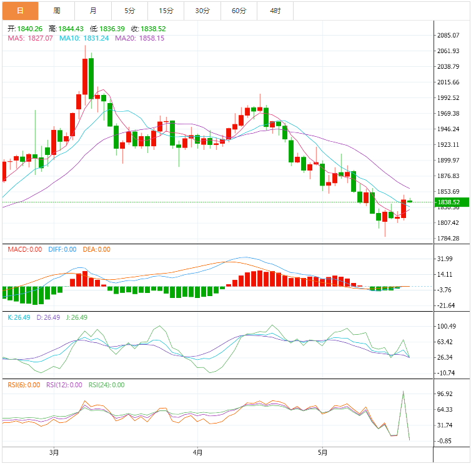Select the 日 daily timeframe tab
The image size is (476, 466).
pos(21,11)
